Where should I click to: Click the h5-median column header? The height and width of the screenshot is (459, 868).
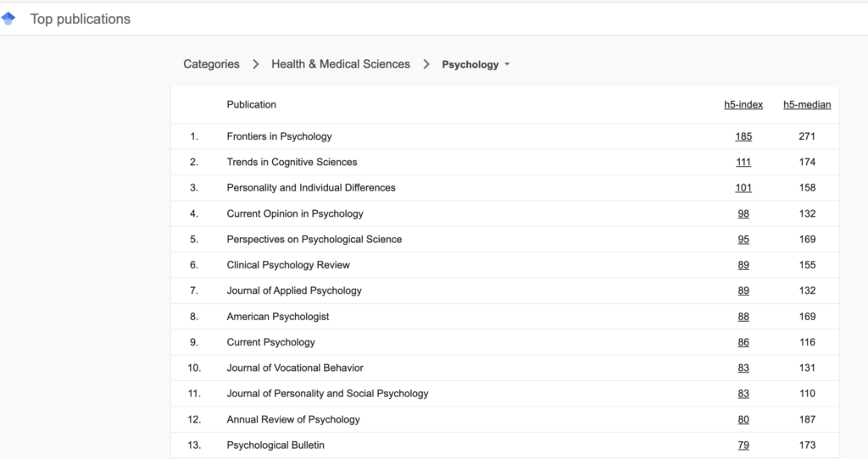pyautogui.click(x=807, y=105)
